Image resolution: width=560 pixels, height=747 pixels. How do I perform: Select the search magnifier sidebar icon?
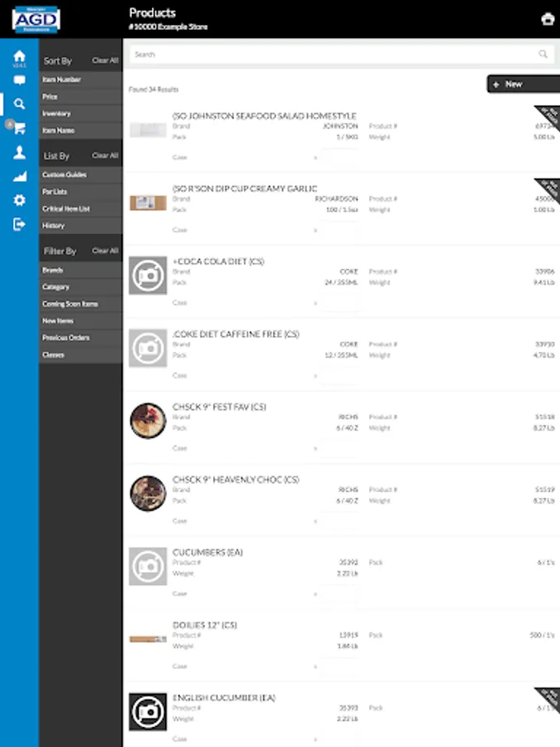click(19, 104)
